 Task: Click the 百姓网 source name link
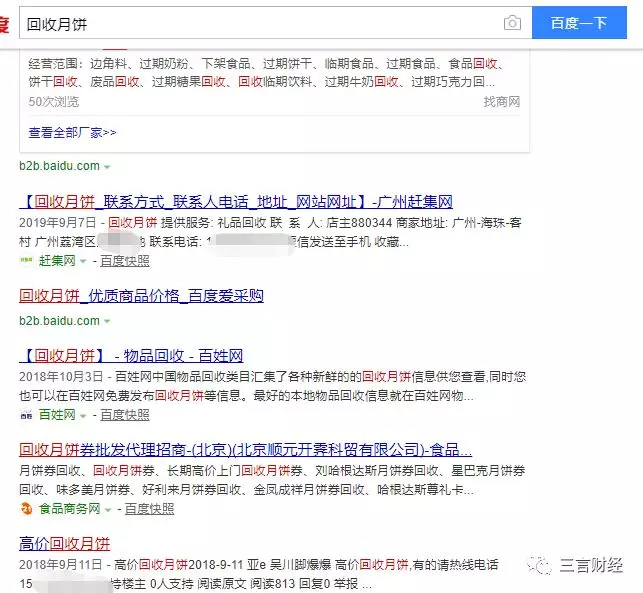(57, 415)
